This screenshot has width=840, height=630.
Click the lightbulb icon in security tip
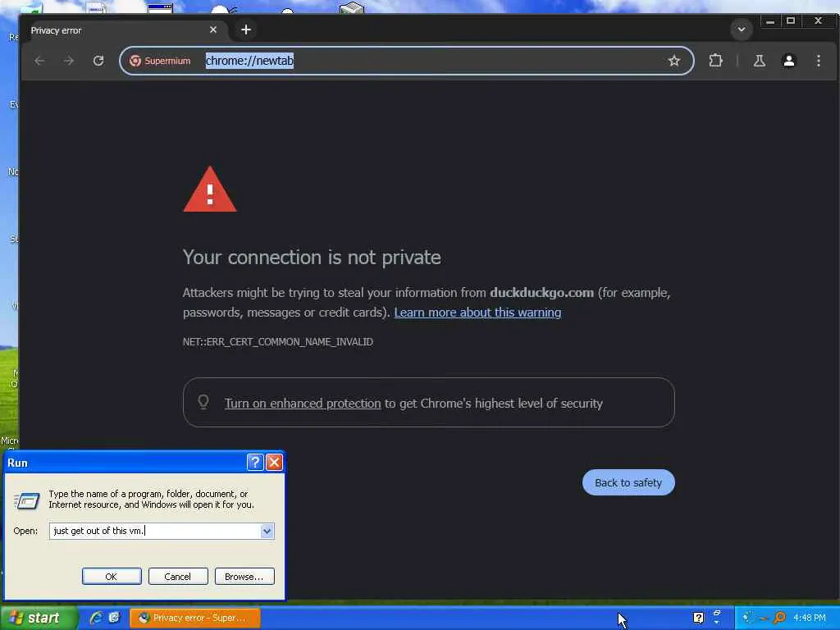pos(203,402)
